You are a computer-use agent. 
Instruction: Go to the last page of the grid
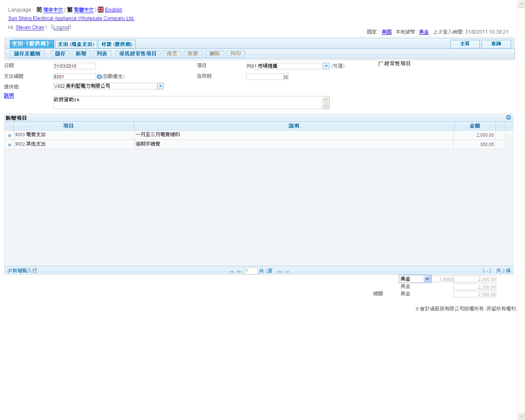click(x=287, y=272)
